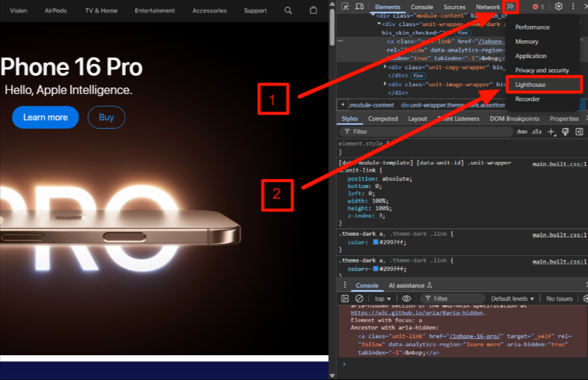Click the rendering emulations paintbrush icon

pos(565,132)
